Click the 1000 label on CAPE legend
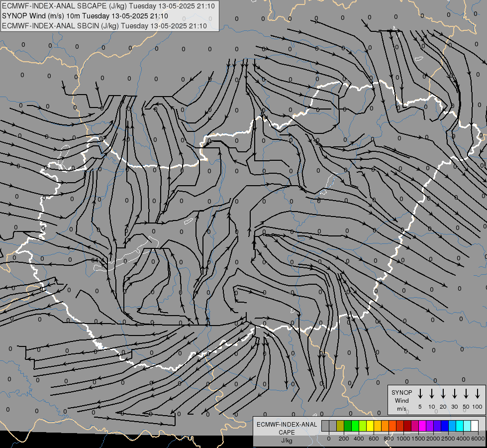 tap(403, 439)
